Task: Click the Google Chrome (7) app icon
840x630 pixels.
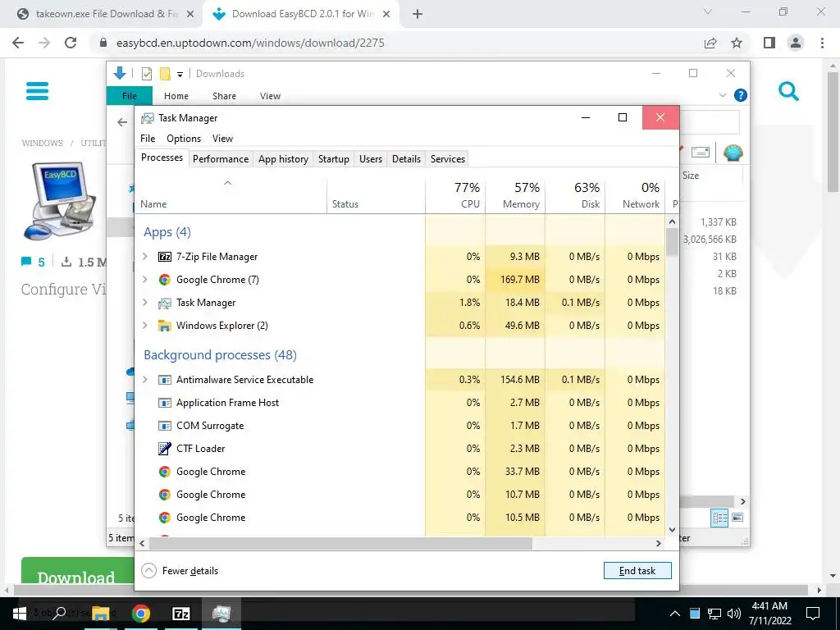Action: click(x=164, y=280)
